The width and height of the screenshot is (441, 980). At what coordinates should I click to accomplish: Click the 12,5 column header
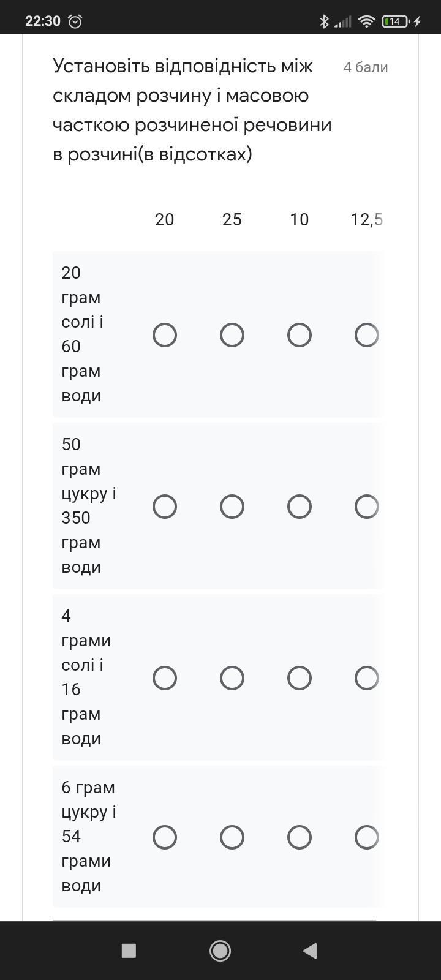click(367, 220)
